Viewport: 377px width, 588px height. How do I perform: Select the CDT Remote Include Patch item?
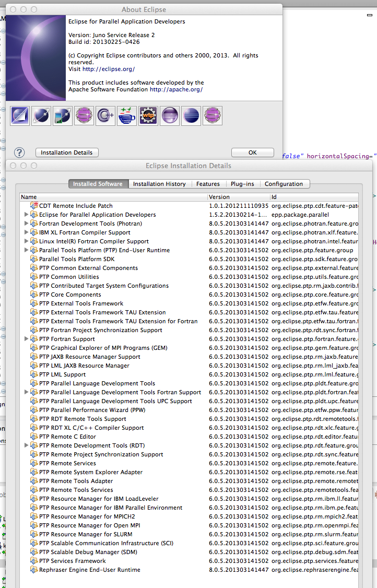76,206
